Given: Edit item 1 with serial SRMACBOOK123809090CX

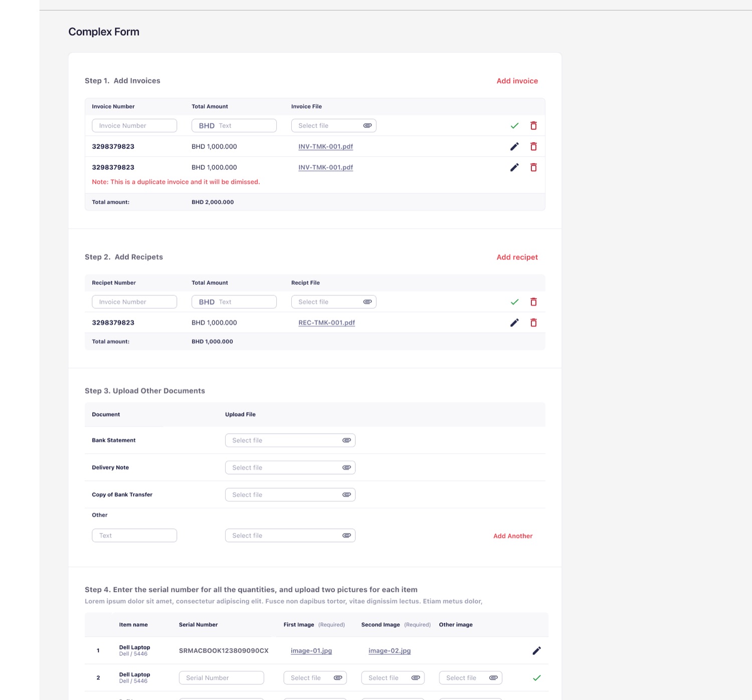Looking at the screenshot, I should point(536,651).
